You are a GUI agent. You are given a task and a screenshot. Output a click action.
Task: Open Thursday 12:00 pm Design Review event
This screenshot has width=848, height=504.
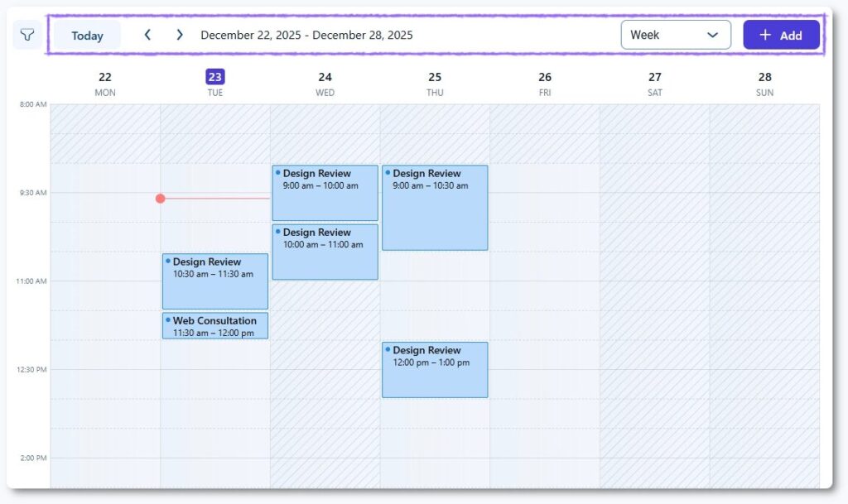click(435, 370)
